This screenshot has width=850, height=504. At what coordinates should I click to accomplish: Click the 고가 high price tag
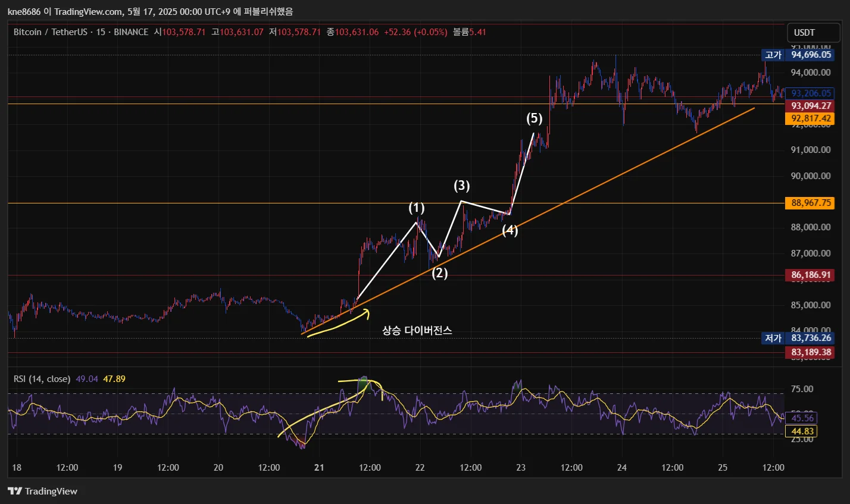[x=773, y=55]
